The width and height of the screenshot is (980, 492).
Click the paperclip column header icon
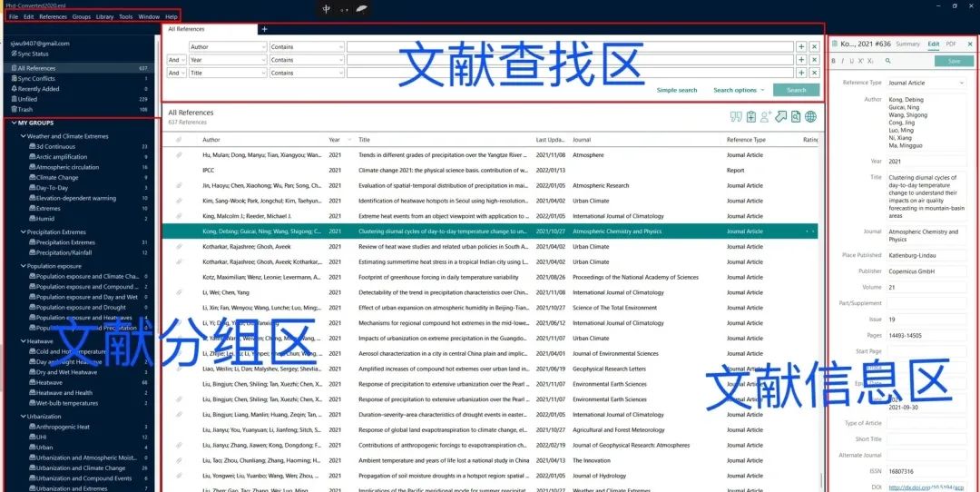click(180, 140)
